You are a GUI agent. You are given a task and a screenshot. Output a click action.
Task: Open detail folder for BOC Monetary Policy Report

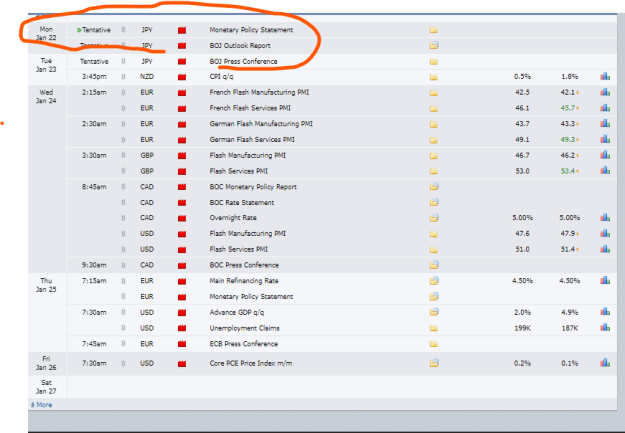click(434, 187)
